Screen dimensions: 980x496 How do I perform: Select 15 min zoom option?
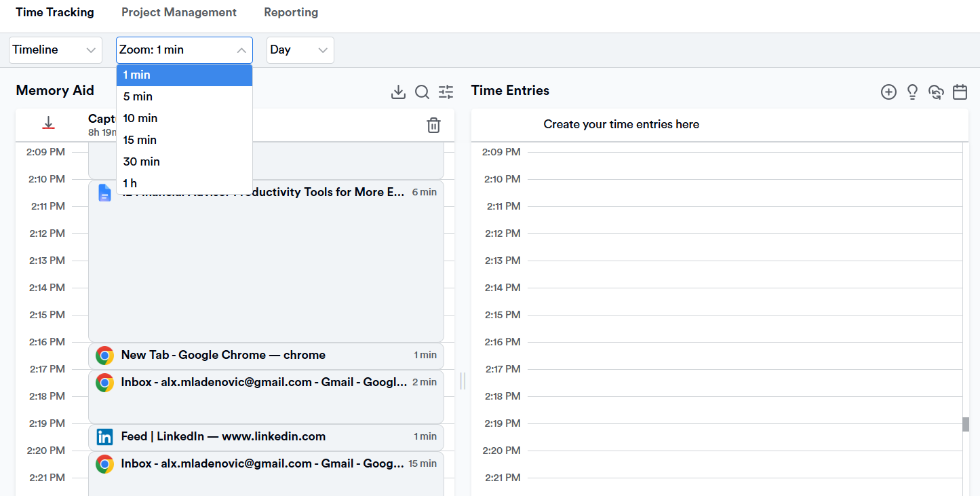pyautogui.click(x=184, y=140)
